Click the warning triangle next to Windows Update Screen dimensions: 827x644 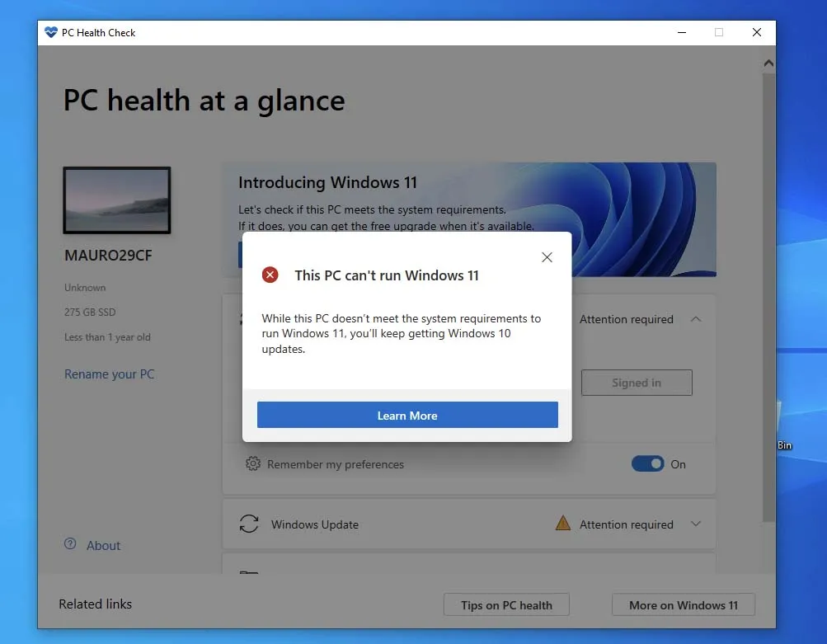pos(563,524)
